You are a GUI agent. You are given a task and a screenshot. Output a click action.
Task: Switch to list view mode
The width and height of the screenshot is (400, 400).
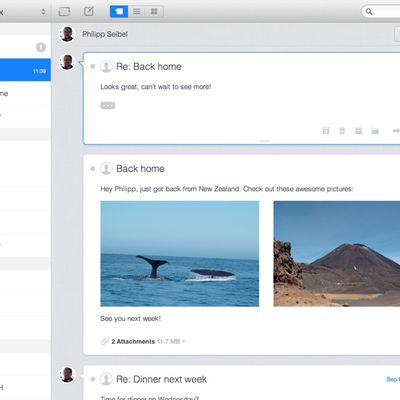(x=137, y=12)
